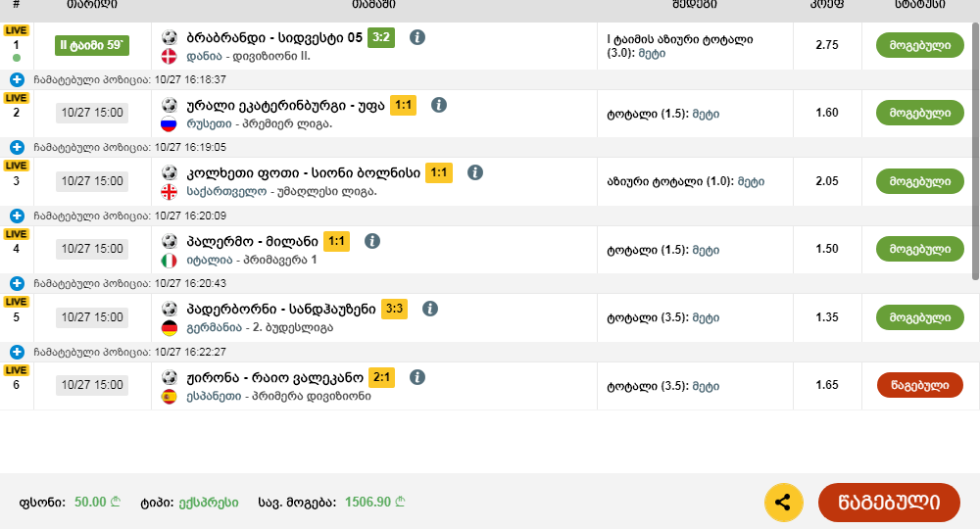Image resolution: width=980 pixels, height=529 pixels.
Task: Click red წაგებული status in row 6
Action: coord(919,385)
